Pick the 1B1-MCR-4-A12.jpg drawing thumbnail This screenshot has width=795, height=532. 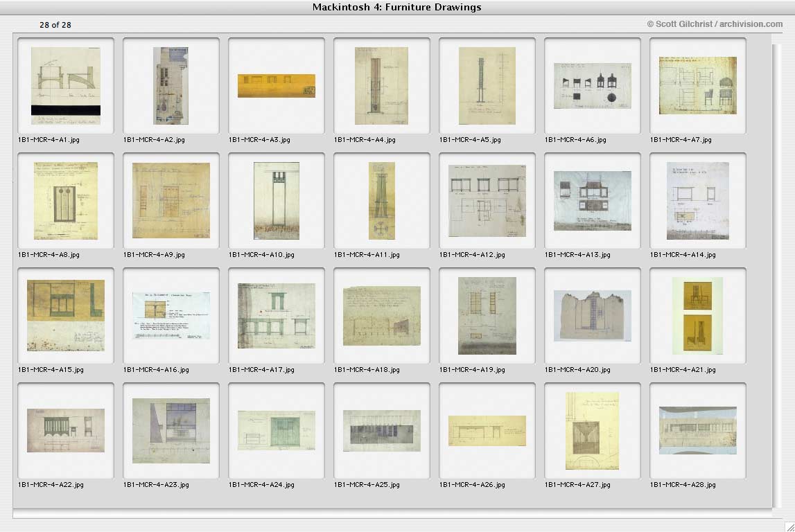click(487, 201)
